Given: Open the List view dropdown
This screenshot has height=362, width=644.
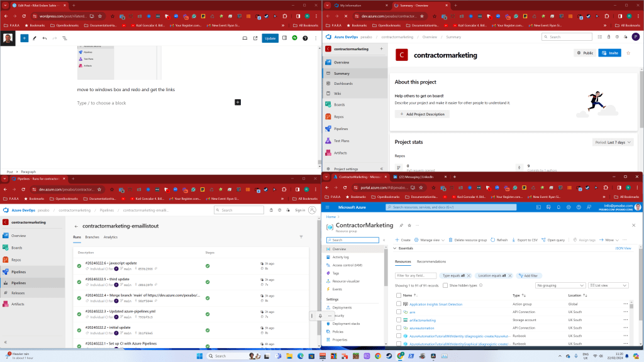Looking at the screenshot, I should (x=608, y=285).
